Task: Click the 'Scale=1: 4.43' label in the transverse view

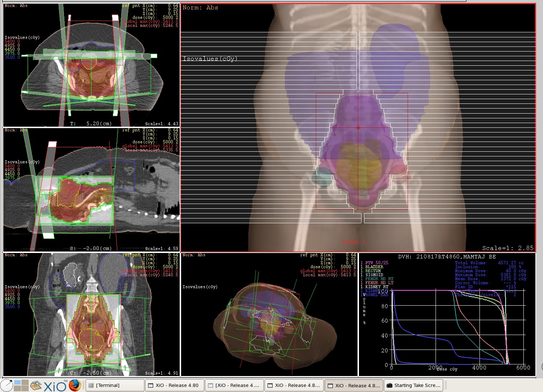Action: click(x=162, y=124)
